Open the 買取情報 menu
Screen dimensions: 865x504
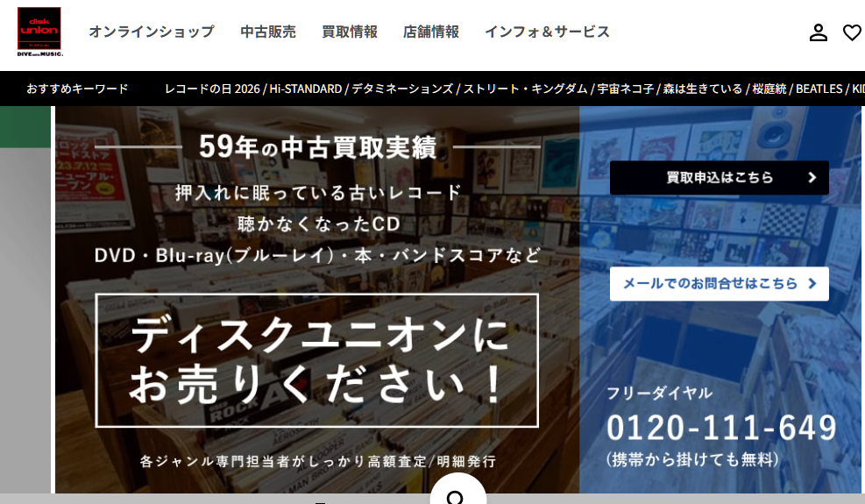coord(350,32)
